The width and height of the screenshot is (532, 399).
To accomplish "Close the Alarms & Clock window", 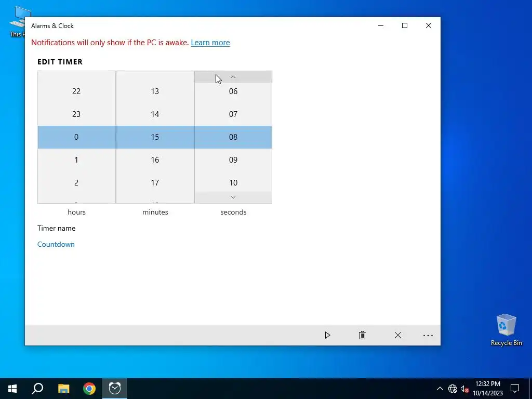I will (429, 25).
